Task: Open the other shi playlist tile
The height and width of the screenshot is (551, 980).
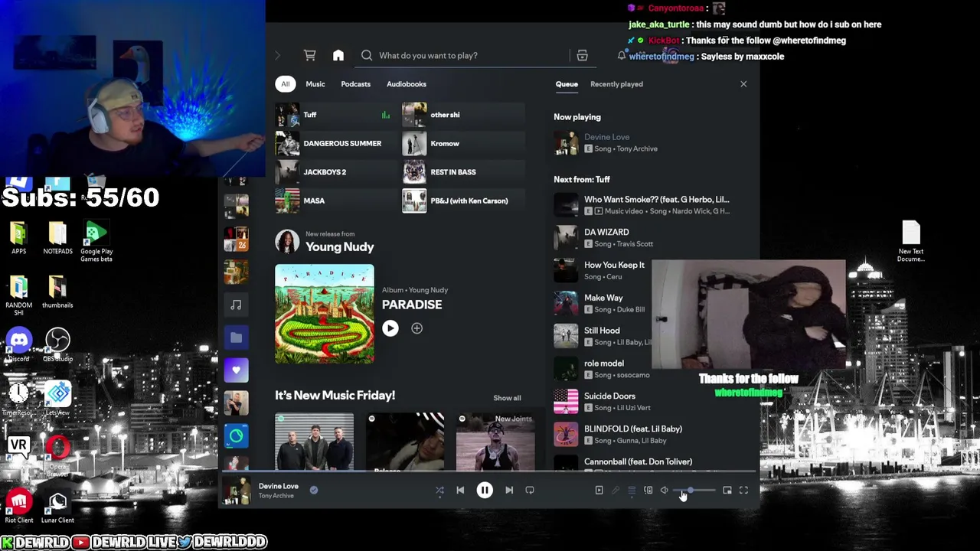Action: click(463, 115)
